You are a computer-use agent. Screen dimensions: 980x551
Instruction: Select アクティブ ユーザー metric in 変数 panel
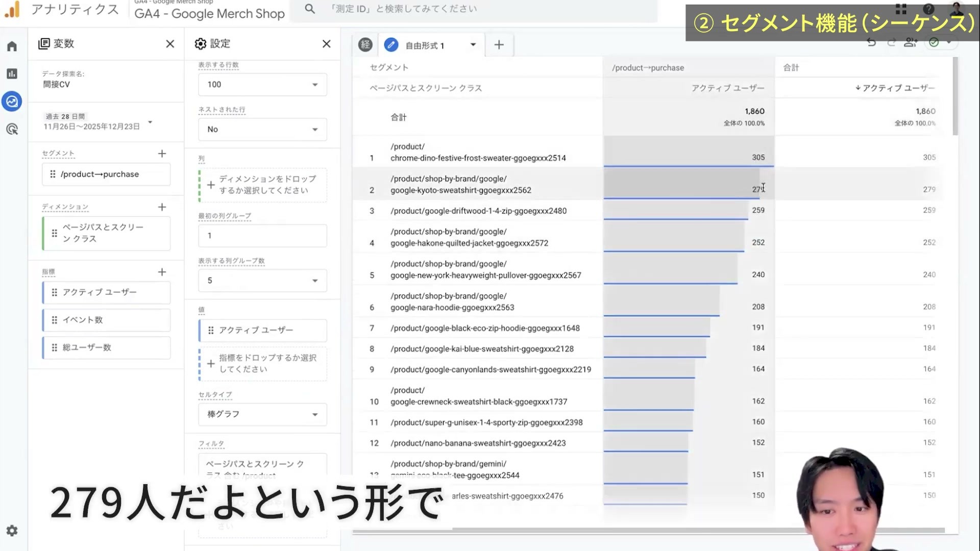(106, 292)
